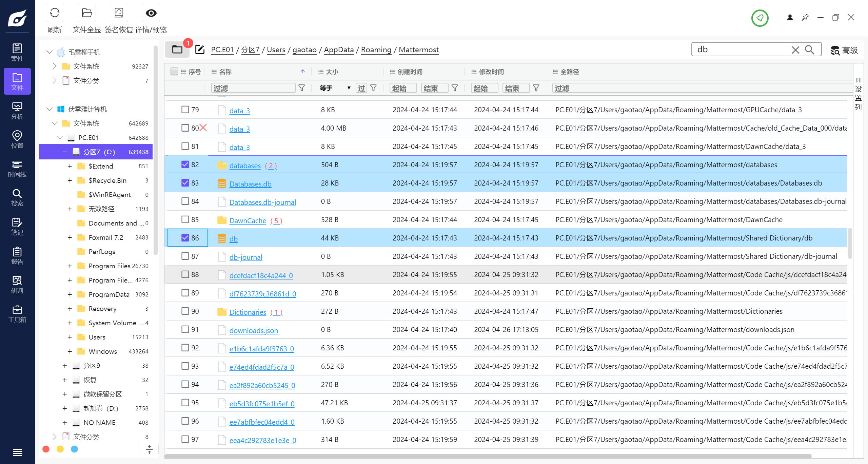The height and width of the screenshot is (464, 868).
Task: Open the Databases.db file link
Action: click(x=250, y=184)
